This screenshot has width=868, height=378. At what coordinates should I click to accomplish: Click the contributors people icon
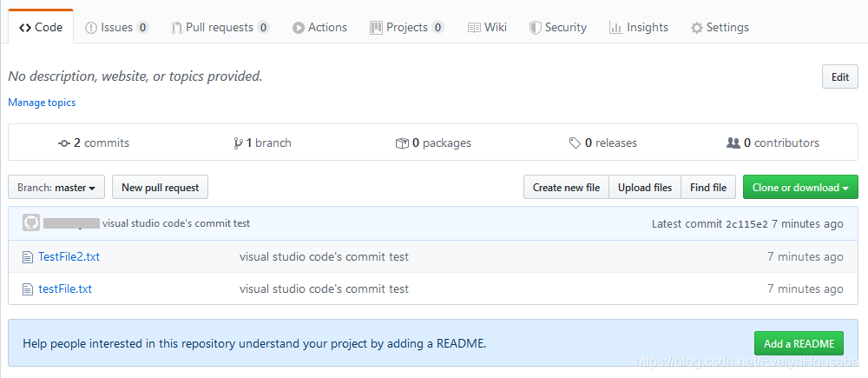click(x=733, y=143)
